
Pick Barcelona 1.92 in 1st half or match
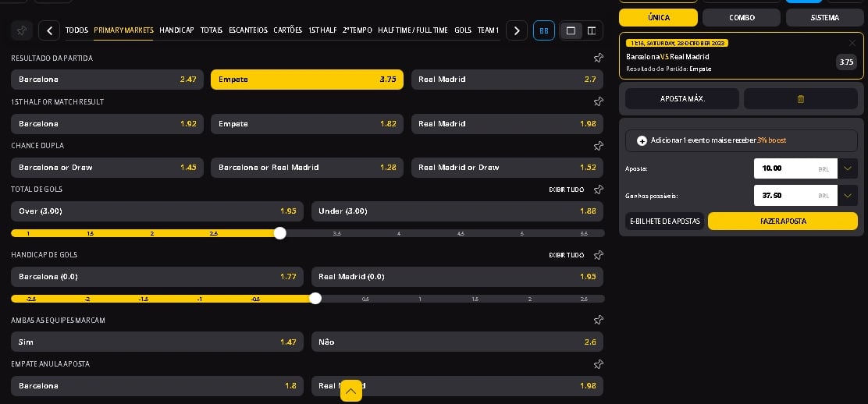click(x=108, y=124)
